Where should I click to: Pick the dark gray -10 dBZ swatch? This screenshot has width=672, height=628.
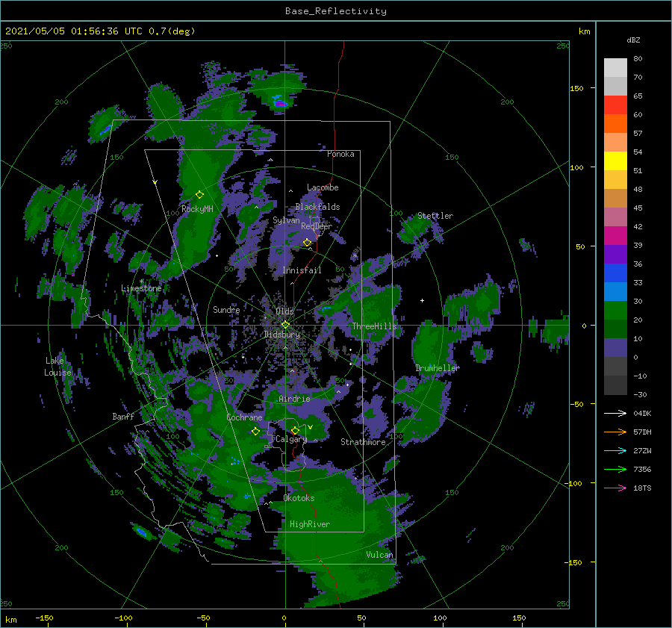point(615,385)
